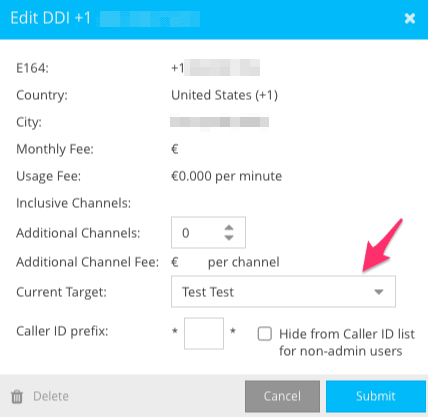
Task: Tick Hide from Caller ID list checkbox
Action: point(265,334)
